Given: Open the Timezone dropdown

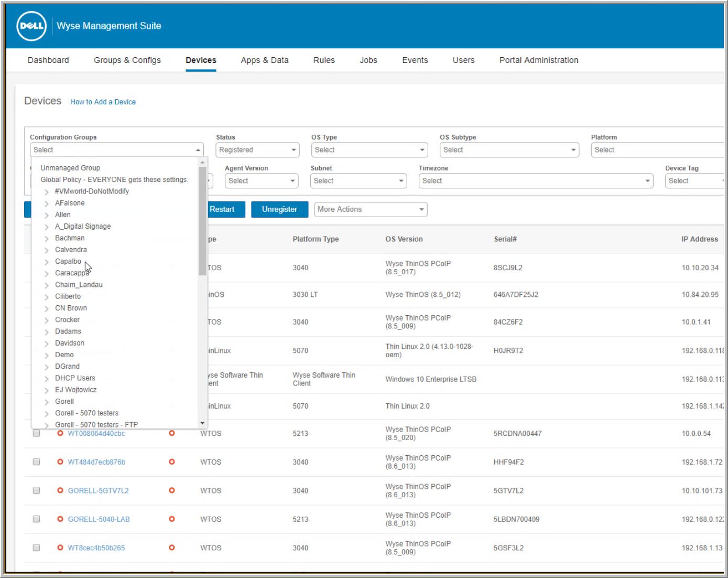Looking at the screenshot, I should (536, 181).
